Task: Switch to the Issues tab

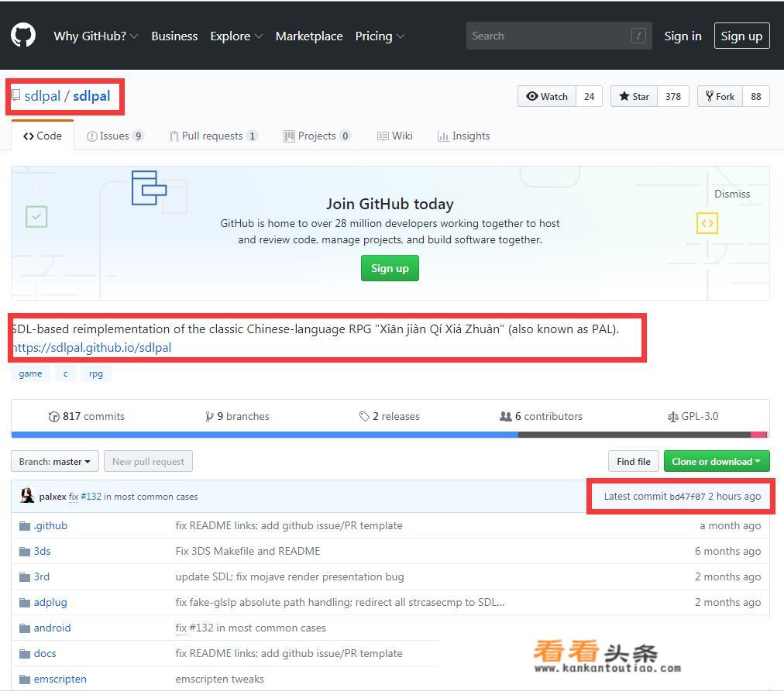Action: click(115, 136)
